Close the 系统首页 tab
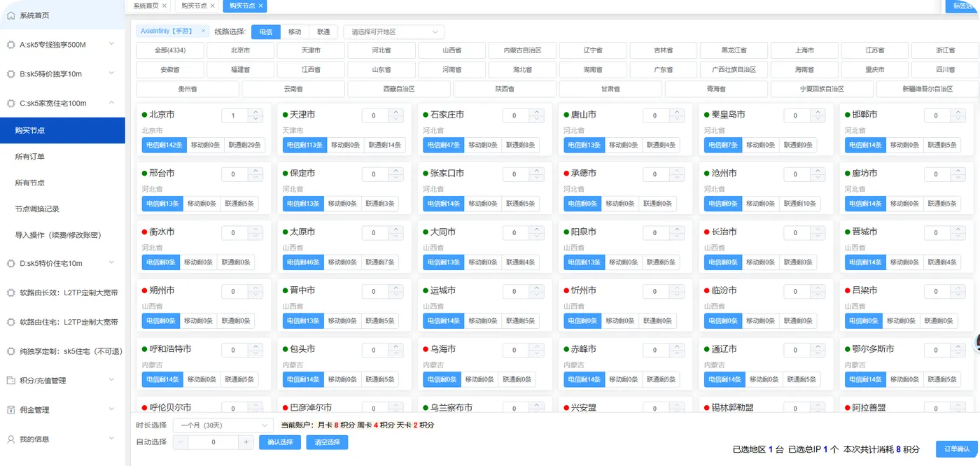The image size is (980, 466). pos(164,6)
